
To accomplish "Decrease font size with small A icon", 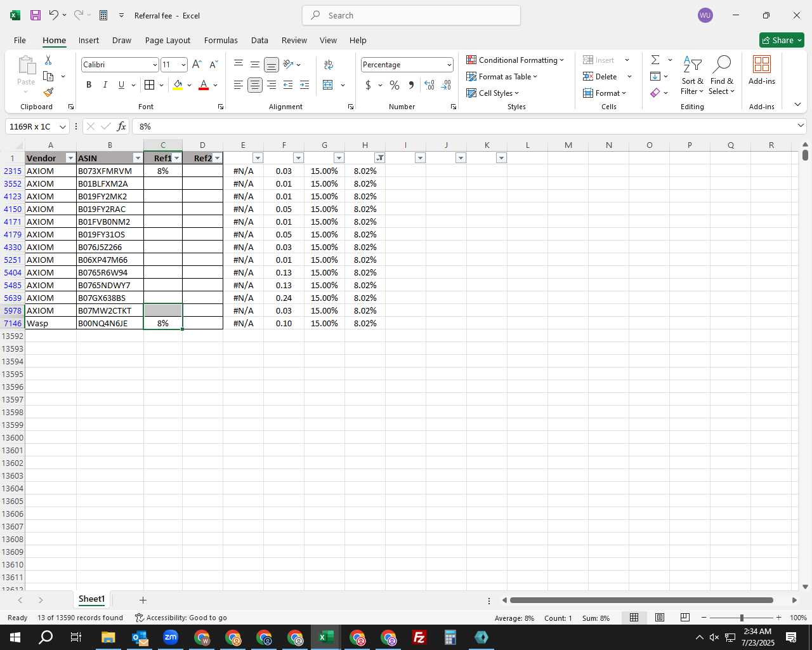I will 213,64.
